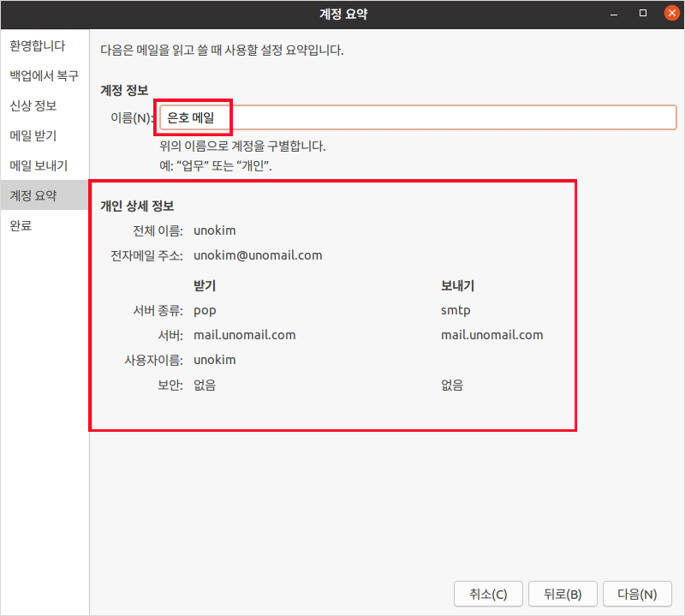This screenshot has width=685, height=616.
Task: Click the 뒤로(B) button
Action: pyautogui.click(x=563, y=594)
